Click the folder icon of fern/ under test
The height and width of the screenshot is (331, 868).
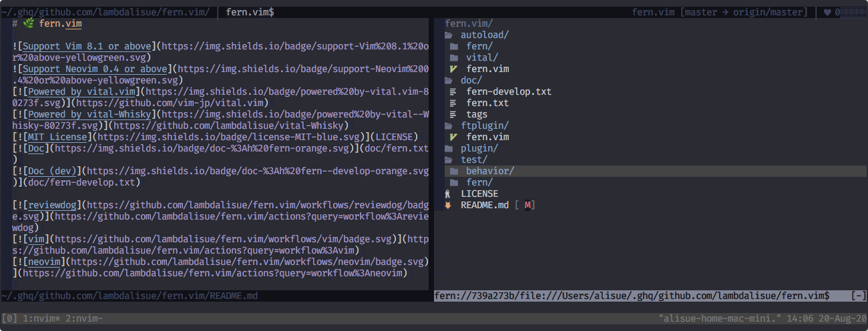coord(454,182)
